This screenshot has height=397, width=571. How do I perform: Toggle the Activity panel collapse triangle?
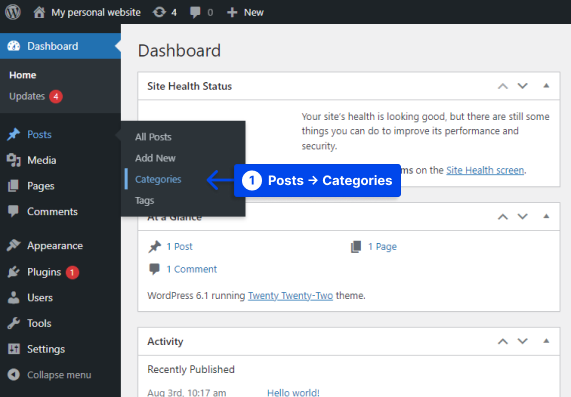coord(546,341)
